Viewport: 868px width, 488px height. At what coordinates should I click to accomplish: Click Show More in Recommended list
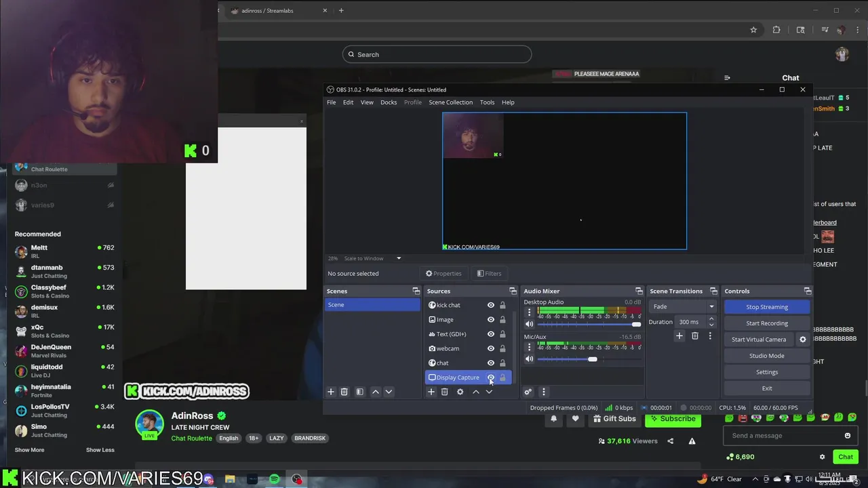tap(29, 450)
